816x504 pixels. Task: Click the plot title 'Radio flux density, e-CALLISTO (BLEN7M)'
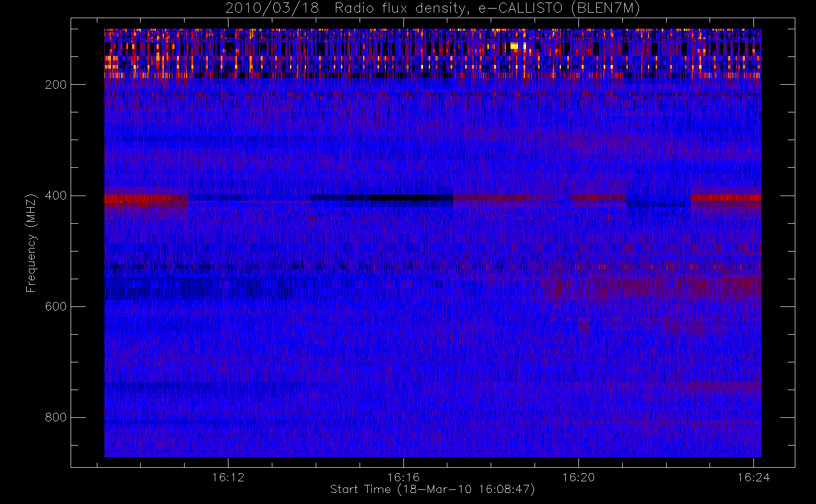[487, 9]
